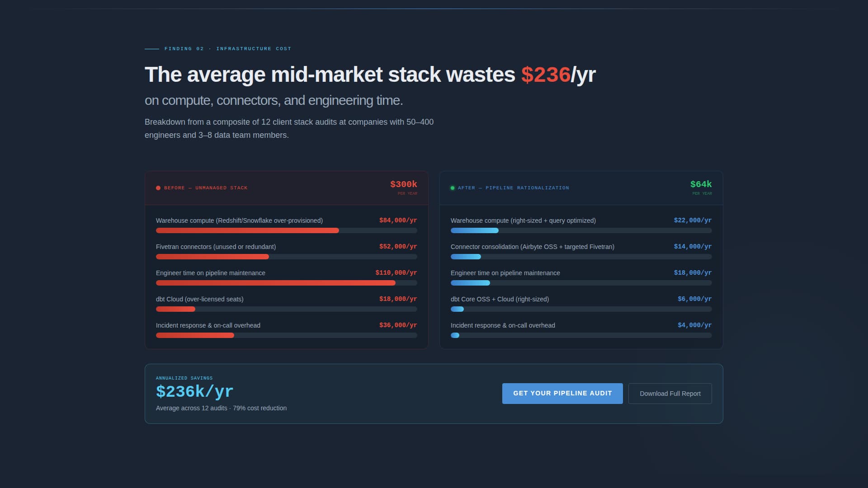Viewport: 868px width, 488px height.
Task: Click the $36,000/yr value
Action: coord(398,325)
